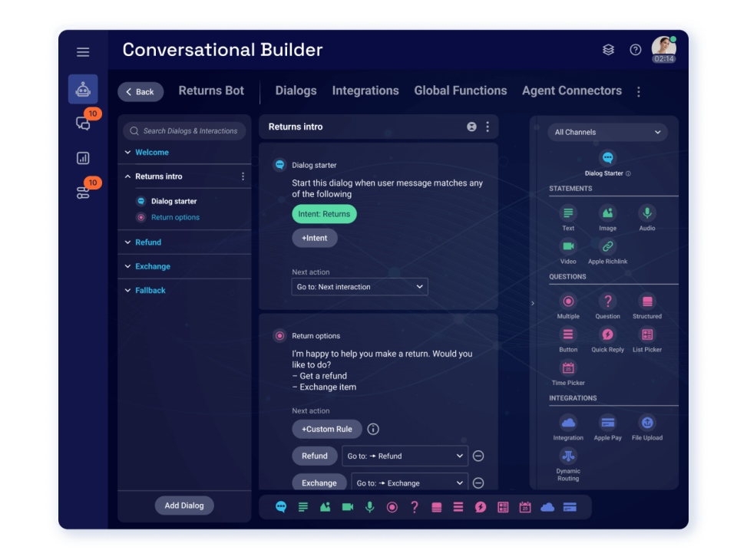This screenshot has height=560, width=747.
Task: Open the All Channels dropdown
Action: pyautogui.click(x=607, y=132)
